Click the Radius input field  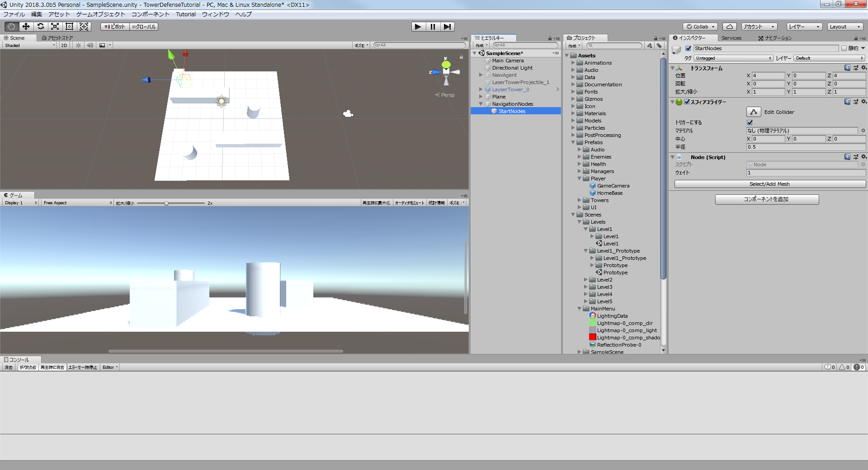[806, 147]
